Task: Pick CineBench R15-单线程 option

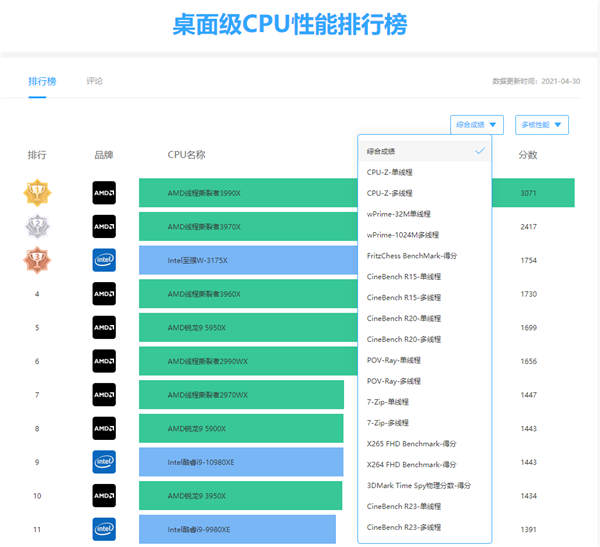Action: pyautogui.click(x=425, y=276)
